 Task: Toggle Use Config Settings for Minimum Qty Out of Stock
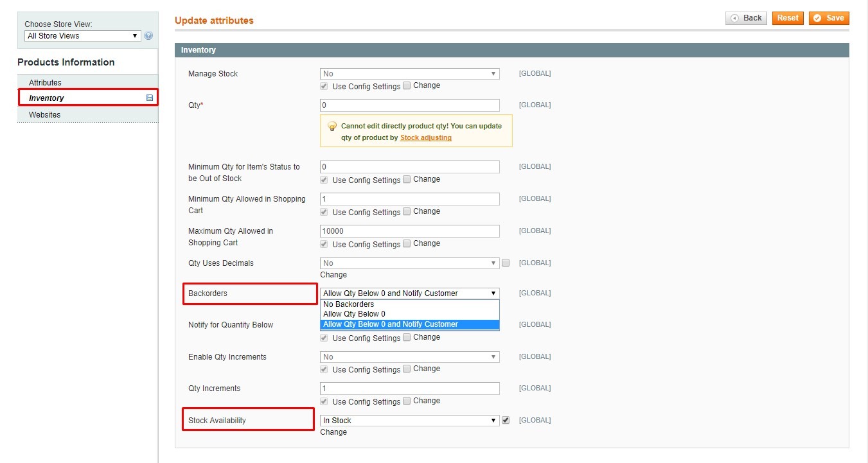[x=324, y=180]
